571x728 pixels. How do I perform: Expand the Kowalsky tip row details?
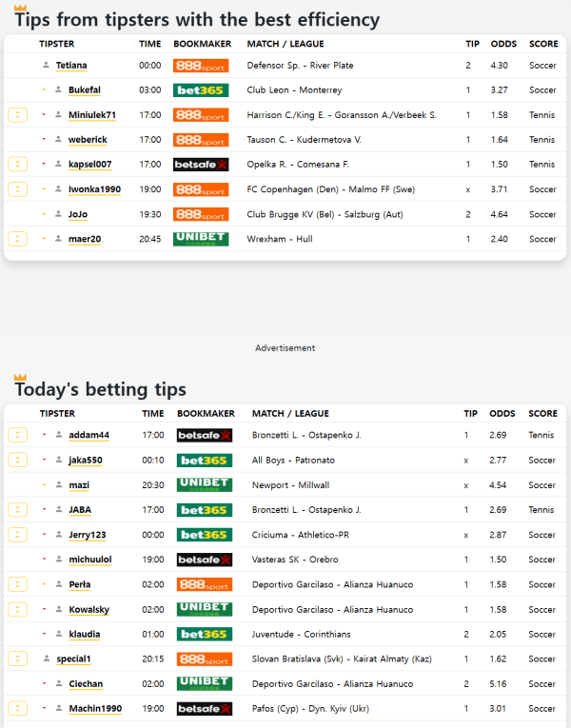17,609
